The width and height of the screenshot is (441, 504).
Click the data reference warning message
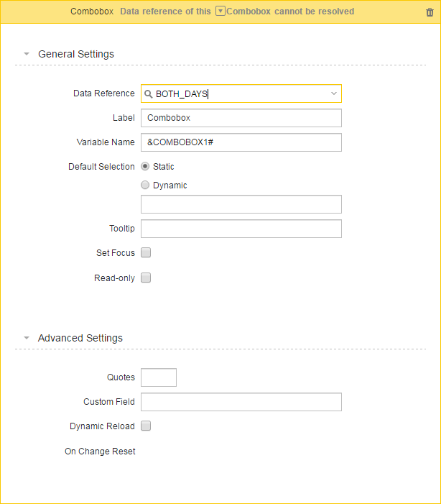click(237, 12)
